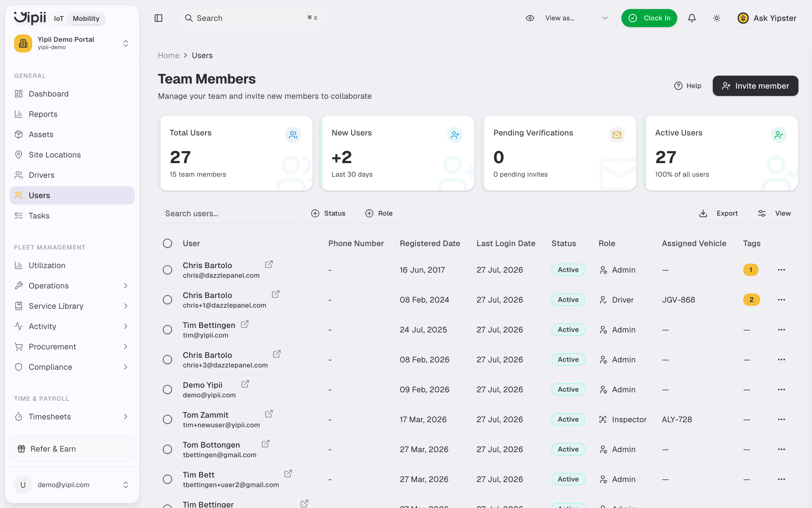Open row actions for Tom Zammit

(782, 419)
